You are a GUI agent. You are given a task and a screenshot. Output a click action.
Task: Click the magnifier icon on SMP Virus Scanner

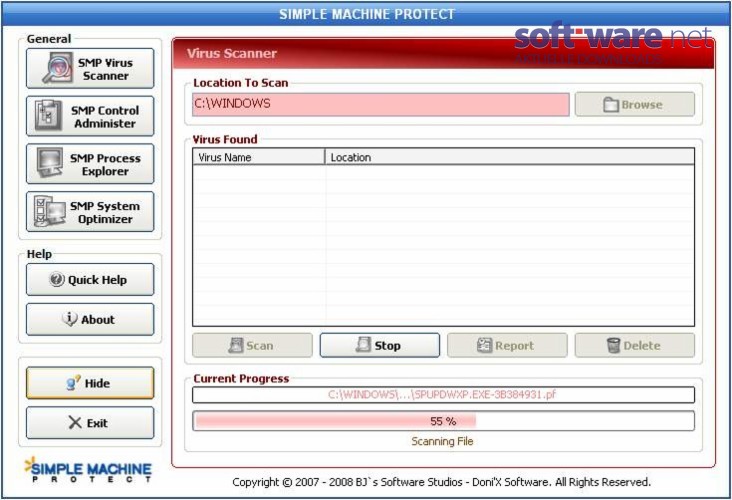(x=57, y=68)
